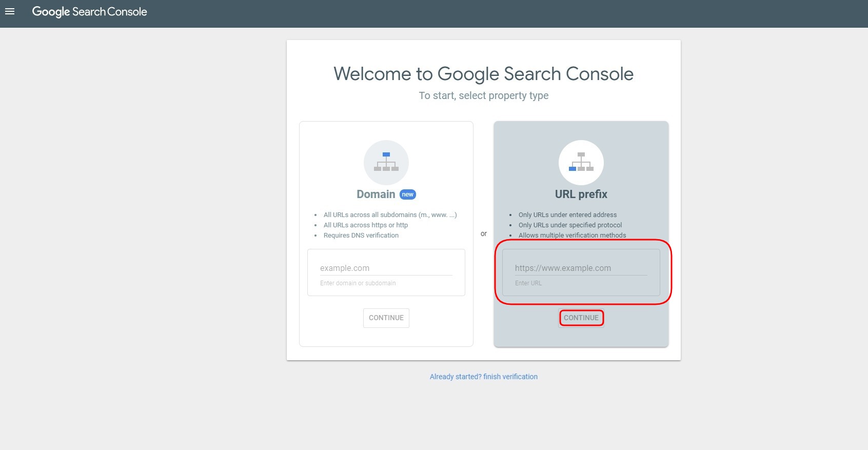Click CONTINUE under the Domain card
This screenshot has width=868, height=450.
click(386, 318)
